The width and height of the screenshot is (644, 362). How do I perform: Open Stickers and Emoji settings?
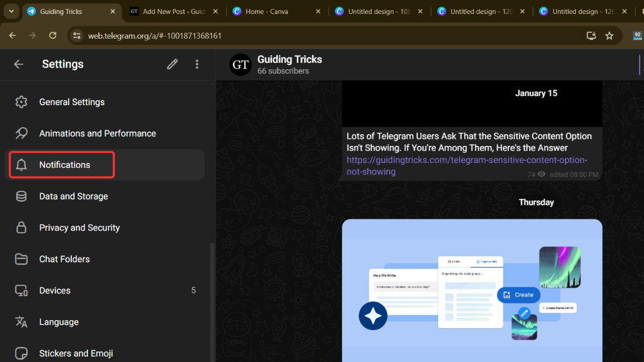[21, 353]
